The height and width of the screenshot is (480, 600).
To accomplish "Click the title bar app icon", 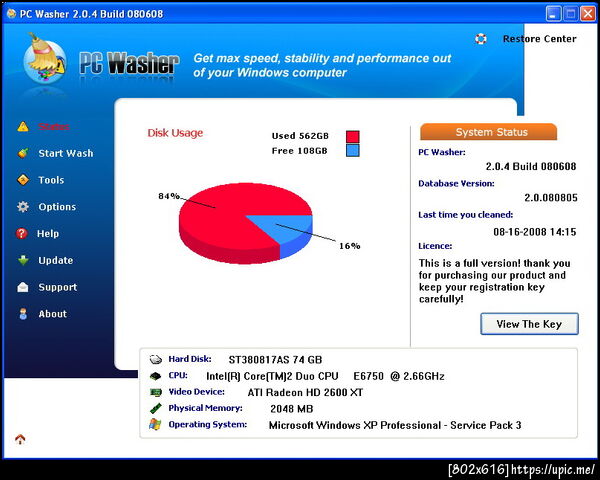I will click(x=11, y=14).
